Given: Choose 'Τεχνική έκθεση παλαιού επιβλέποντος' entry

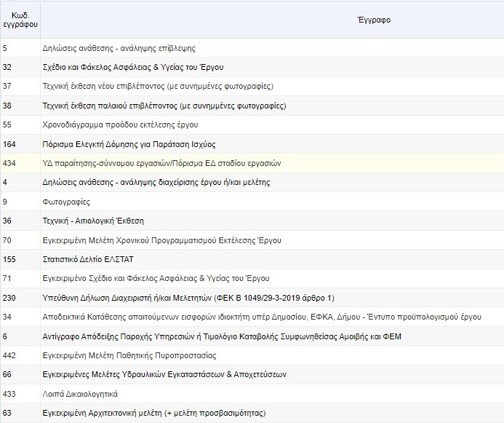Looking at the screenshot, I should [x=165, y=106].
